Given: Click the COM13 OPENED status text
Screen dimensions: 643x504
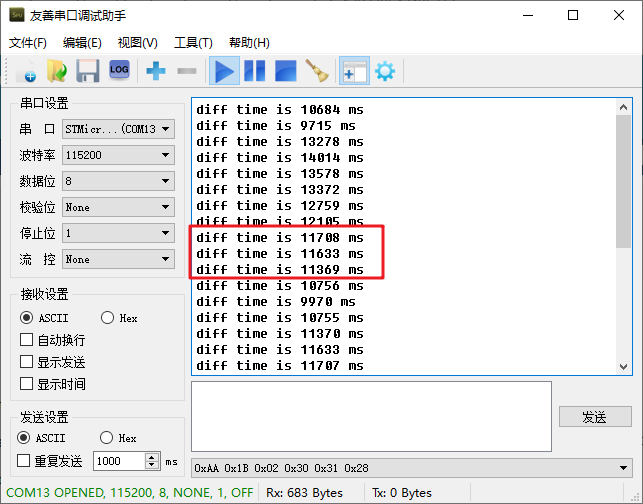Looking at the screenshot, I should 130,493.
